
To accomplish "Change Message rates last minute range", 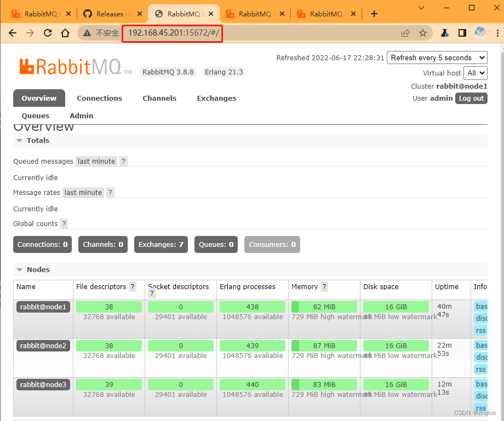I will (x=83, y=192).
